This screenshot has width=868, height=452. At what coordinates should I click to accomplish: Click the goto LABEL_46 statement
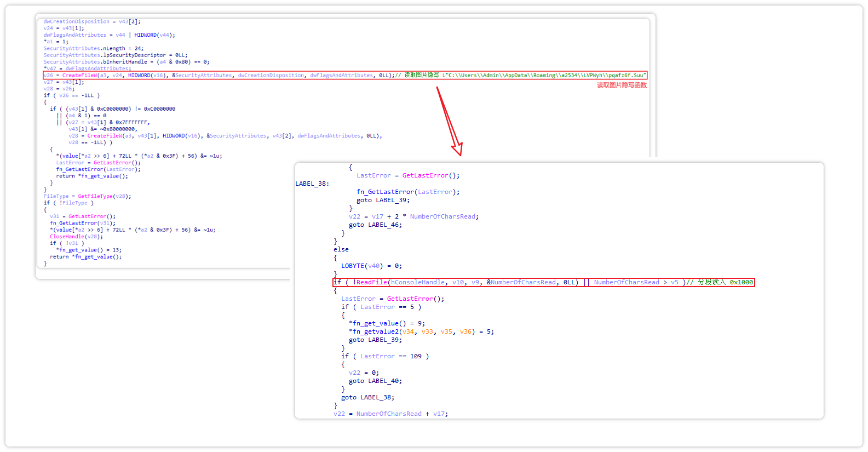click(x=375, y=225)
